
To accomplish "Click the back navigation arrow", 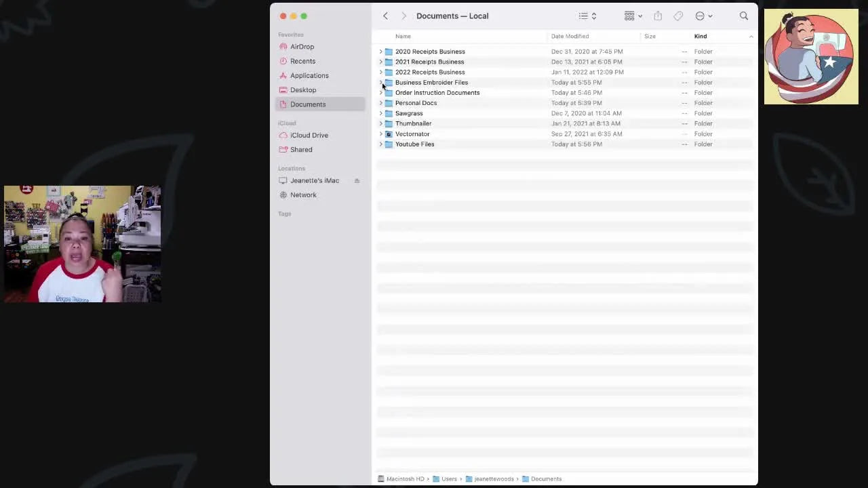I will pyautogui.click(x=385, y=15).
